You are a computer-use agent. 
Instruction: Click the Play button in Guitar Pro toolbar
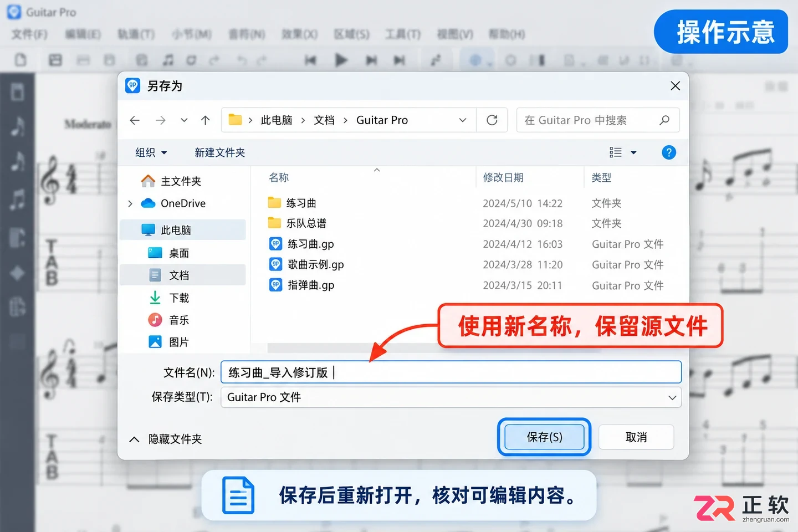(x=341, y=60)
